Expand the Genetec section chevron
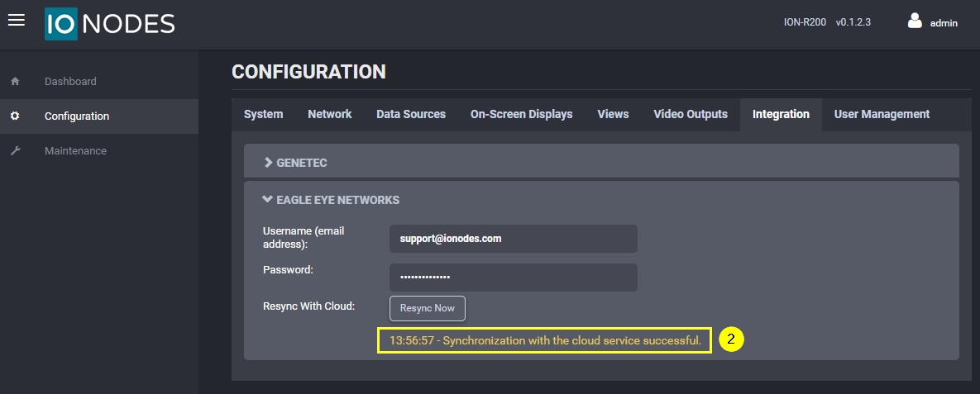Image resolution: width=980 pixels, height=394 pixels. tap(268, 163)
